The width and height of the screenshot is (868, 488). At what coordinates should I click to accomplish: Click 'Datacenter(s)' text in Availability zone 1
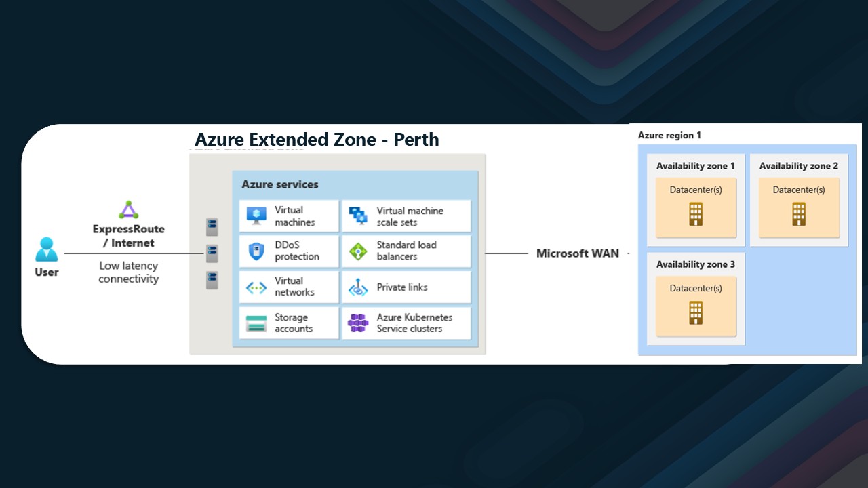[x=696, y=190]
